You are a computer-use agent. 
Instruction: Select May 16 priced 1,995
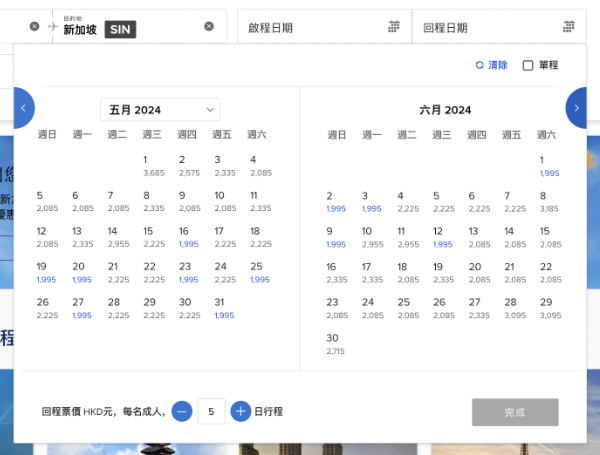click(189, 237)
